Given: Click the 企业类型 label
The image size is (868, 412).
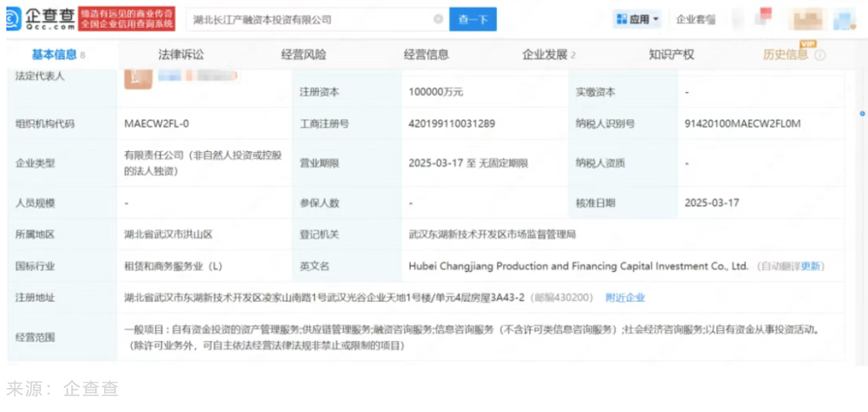Looking at the screenshot, I should pos(35,163).
